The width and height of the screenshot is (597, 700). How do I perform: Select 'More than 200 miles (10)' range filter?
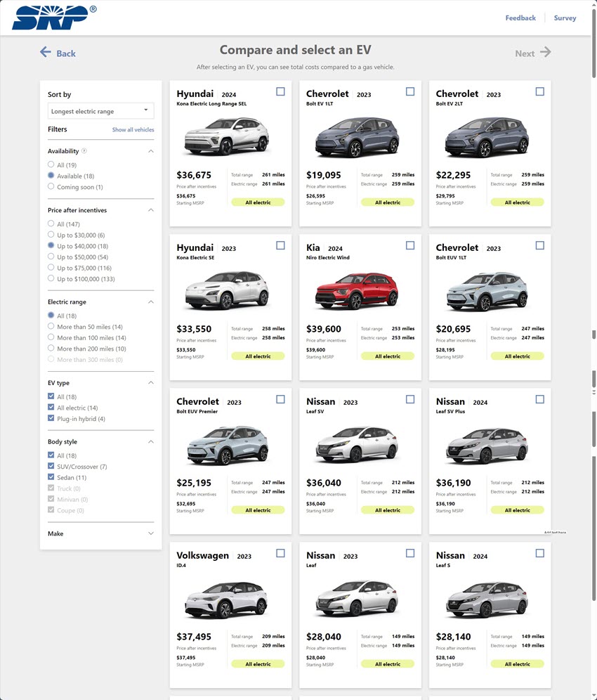coord(50,346)
